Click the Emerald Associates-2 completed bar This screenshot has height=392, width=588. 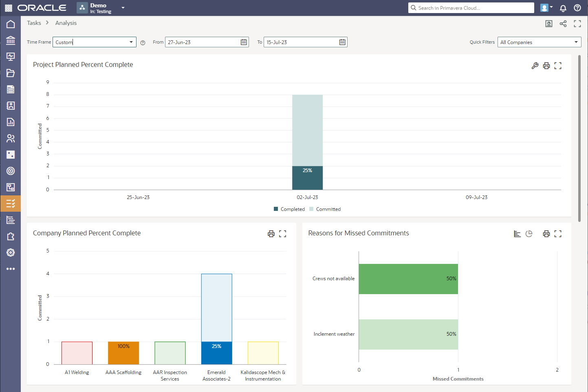[216, 353]
